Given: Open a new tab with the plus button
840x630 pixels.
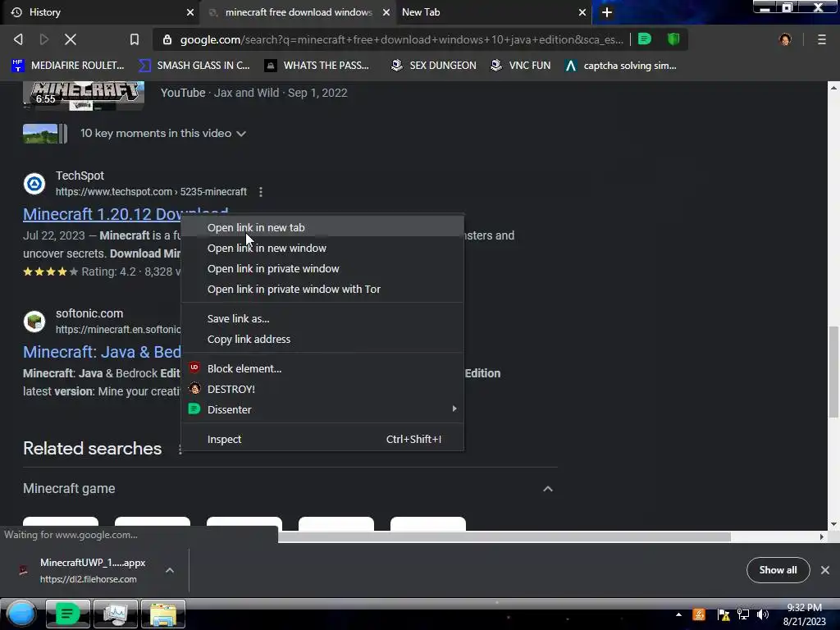Looking at the screenshot, I should (606, 12).
